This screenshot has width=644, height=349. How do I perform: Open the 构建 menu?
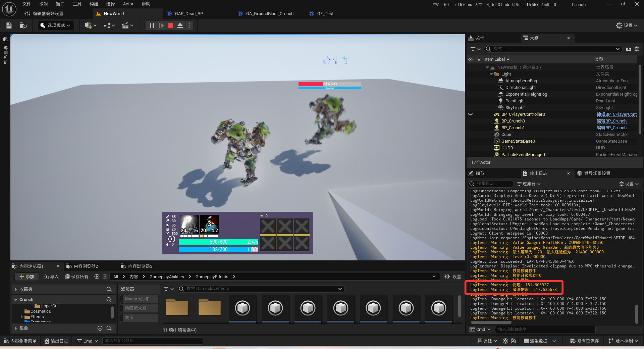[x=94, y=4]
